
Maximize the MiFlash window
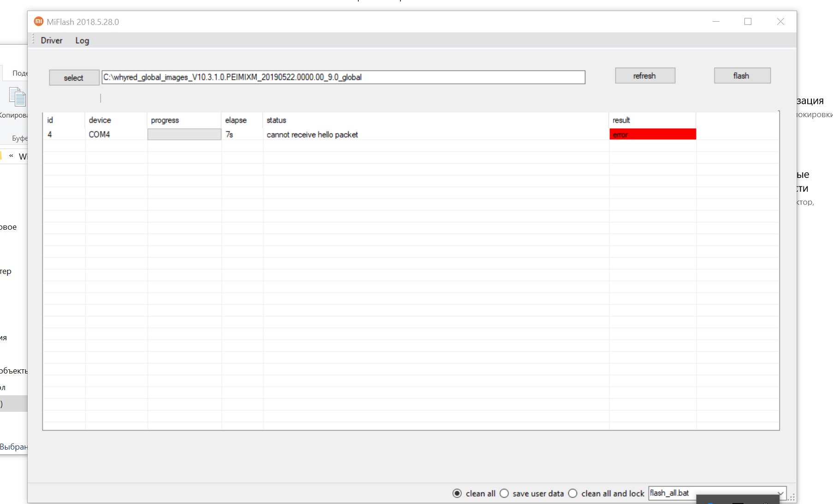pos(748,22)
